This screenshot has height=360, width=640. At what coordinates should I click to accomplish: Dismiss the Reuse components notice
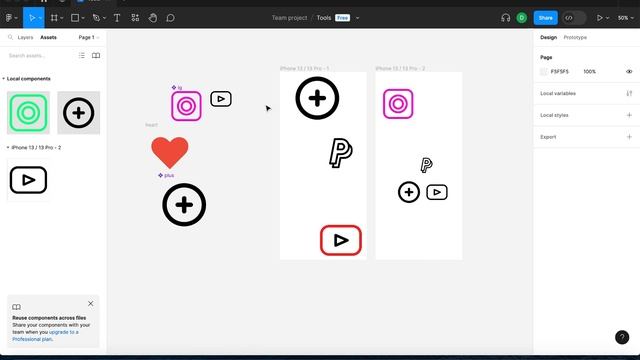point(91,304)
